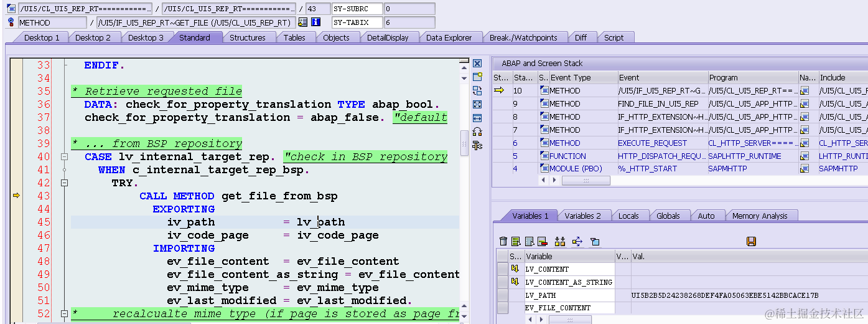868x324 pixels.
Task: Click navigation icon in EXECUTE_REQUEST row
Action: coord(804,143)
